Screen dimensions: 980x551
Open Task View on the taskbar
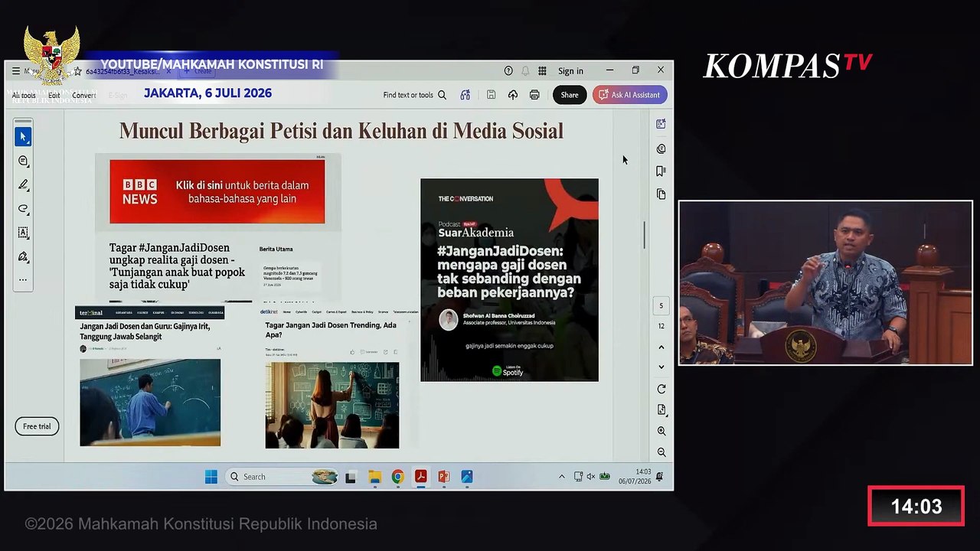pyautogui.click(x=351, y=477)
